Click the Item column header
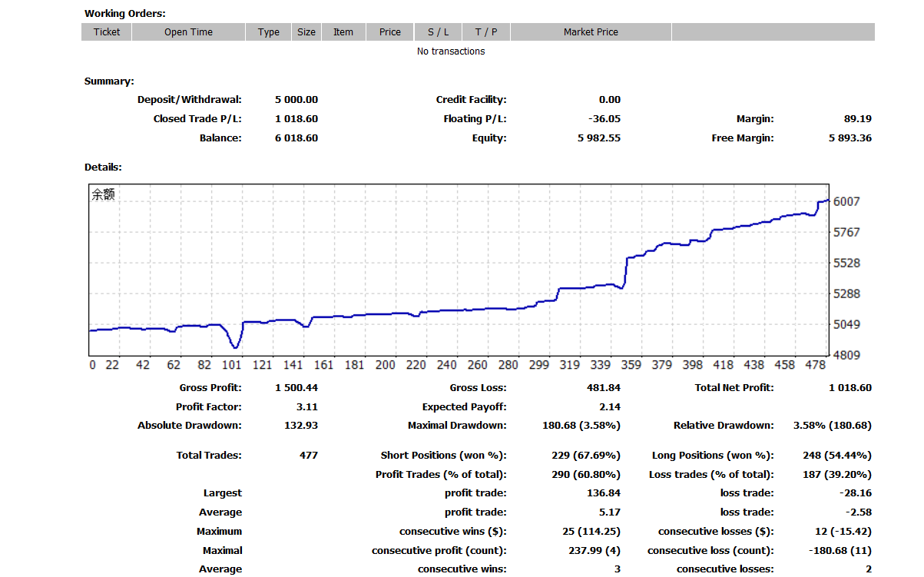Screen dimensions: 924x577 (x=343, y=32)
